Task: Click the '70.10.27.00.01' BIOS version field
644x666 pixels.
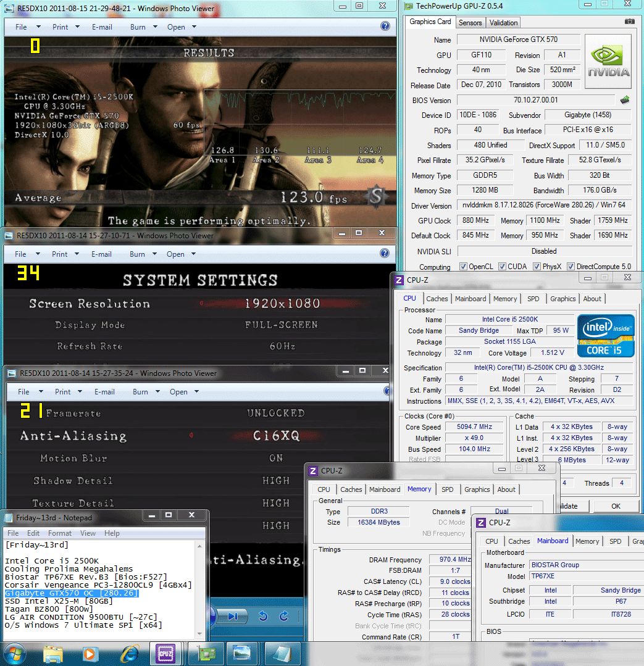Action: click(536, 100)
